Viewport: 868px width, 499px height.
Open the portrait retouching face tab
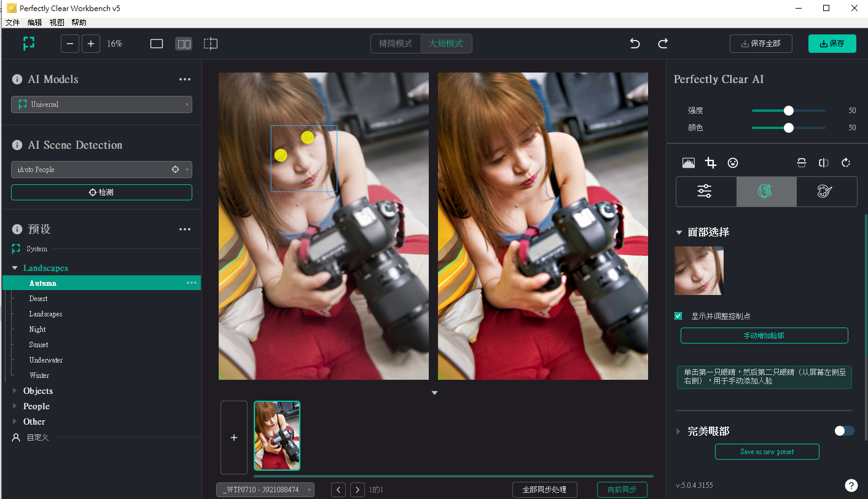pyautogui.click(x=766, y=192)
